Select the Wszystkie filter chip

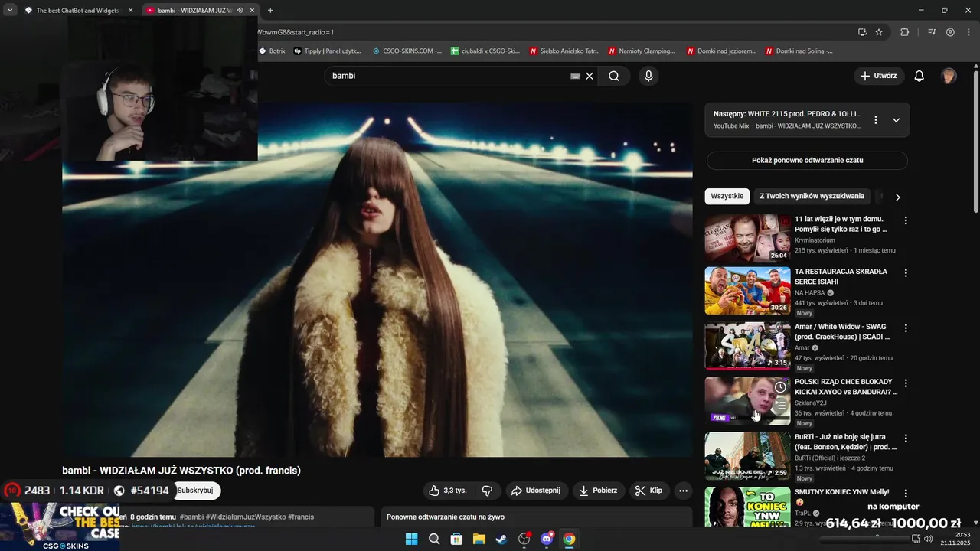click(x=727, y=196)
